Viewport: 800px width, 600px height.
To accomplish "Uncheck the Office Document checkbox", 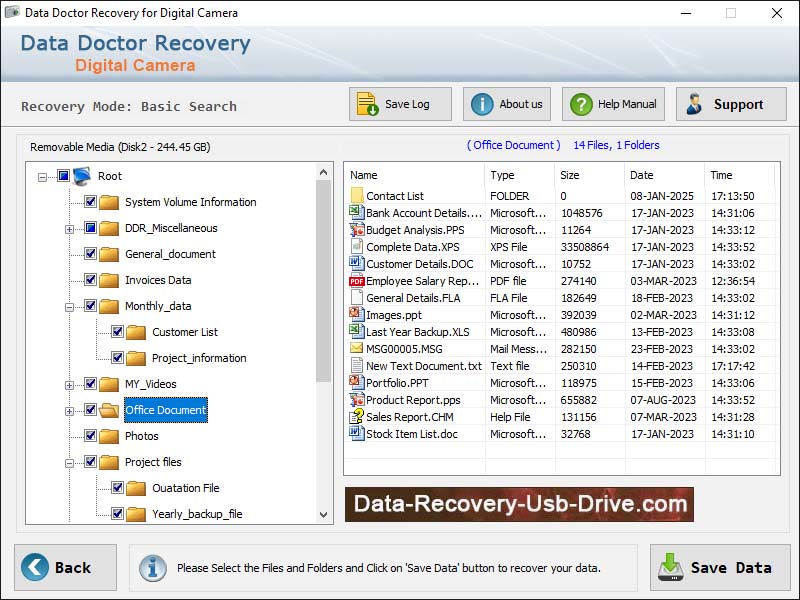I will click(89, 408).
